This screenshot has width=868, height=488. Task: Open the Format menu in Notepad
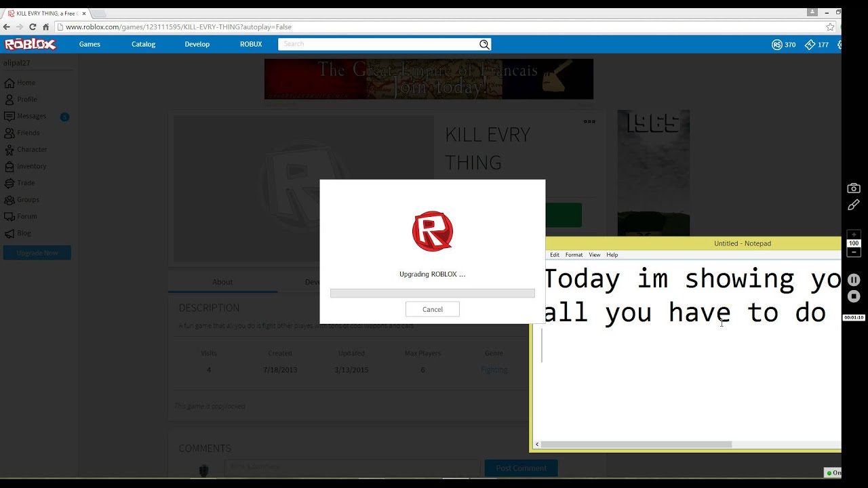pos(574,255)
